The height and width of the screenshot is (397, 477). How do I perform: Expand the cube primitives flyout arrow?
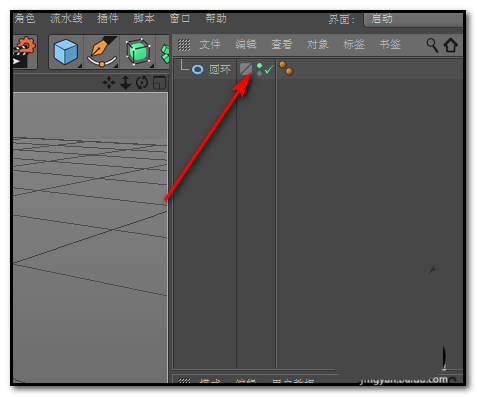click(x=80, y=66)
